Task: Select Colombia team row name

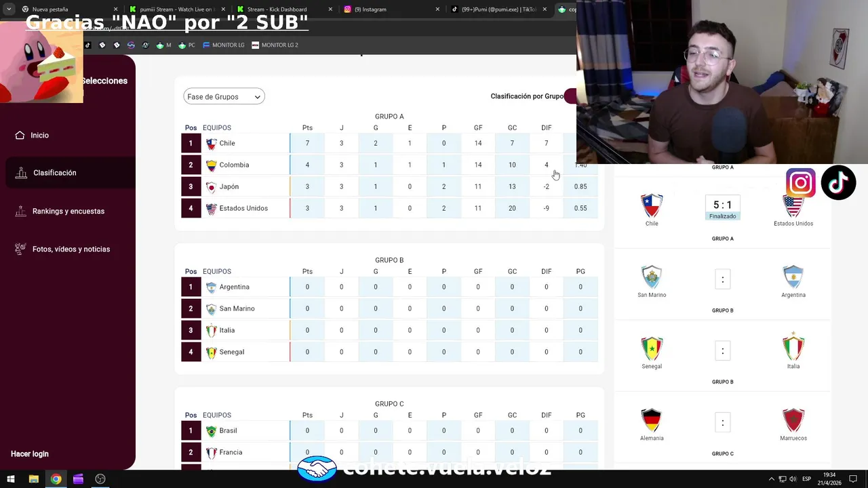Action: coord(234,165)
